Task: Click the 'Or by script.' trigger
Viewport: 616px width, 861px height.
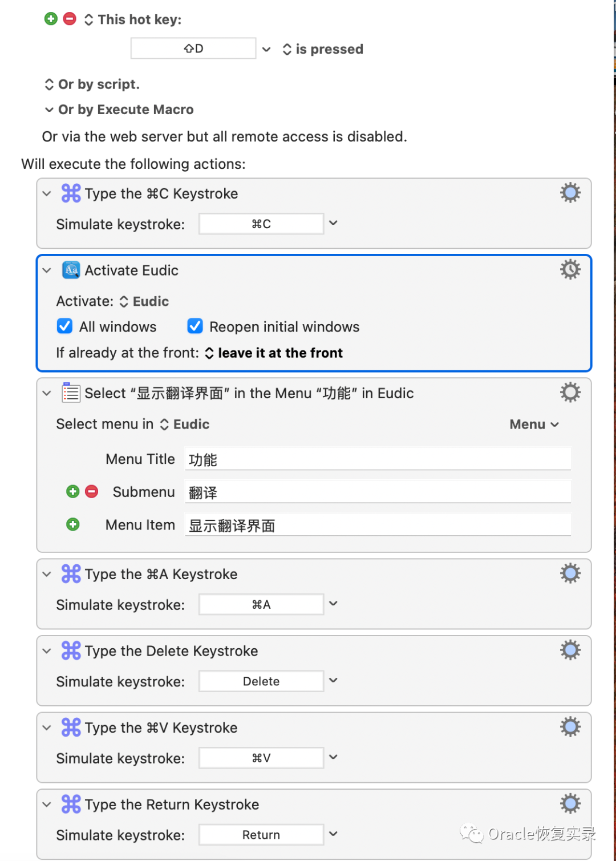Action: [92, 84]
